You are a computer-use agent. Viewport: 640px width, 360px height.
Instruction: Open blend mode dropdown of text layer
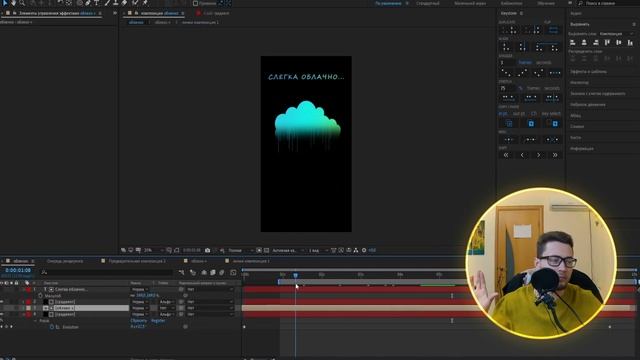coord(140,289)
